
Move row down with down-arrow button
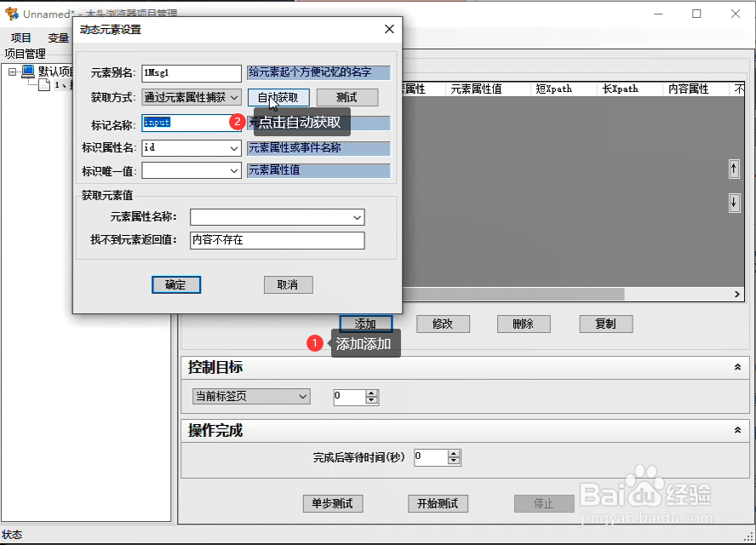point(734,203)
